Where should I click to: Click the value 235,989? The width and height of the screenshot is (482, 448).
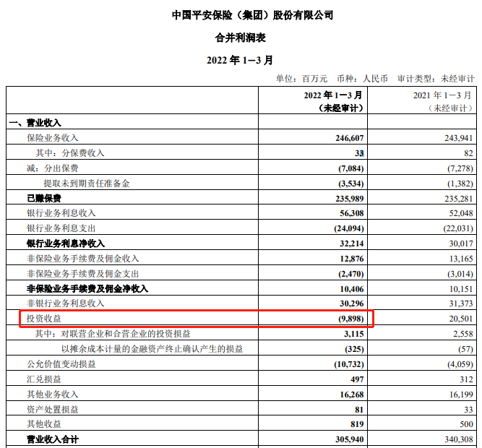350,199
